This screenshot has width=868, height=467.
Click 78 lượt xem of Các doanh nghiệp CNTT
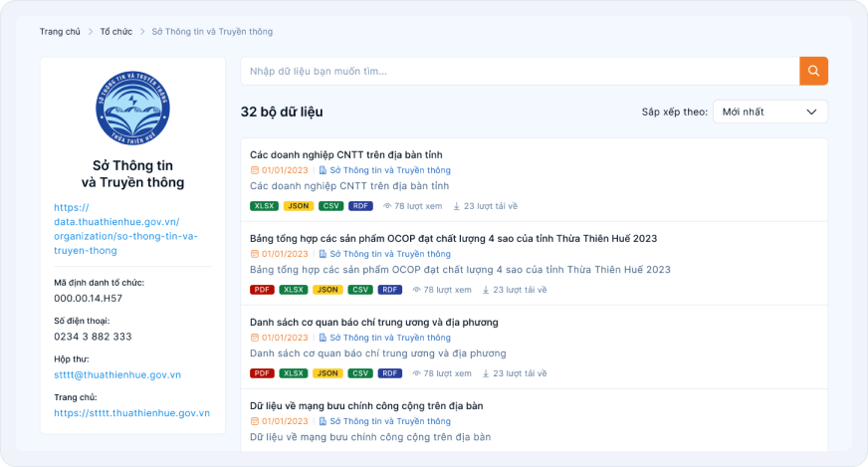[x=418, y=206]
